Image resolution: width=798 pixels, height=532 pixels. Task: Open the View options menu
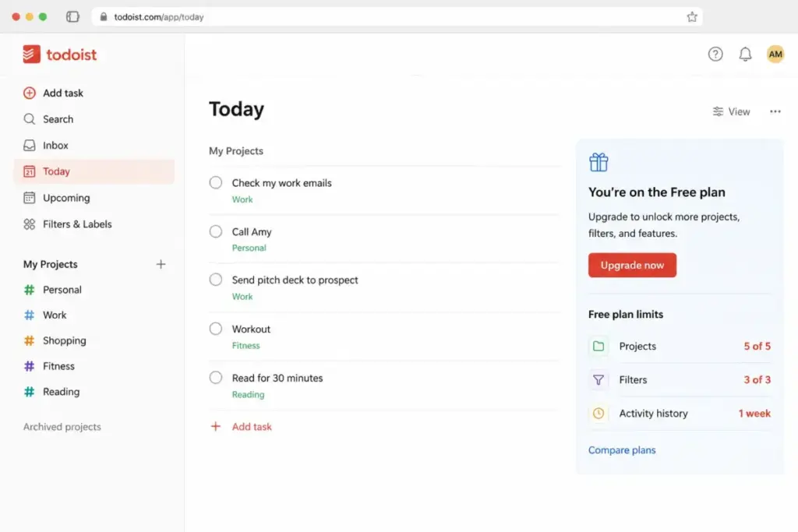(x=731, y=111)
